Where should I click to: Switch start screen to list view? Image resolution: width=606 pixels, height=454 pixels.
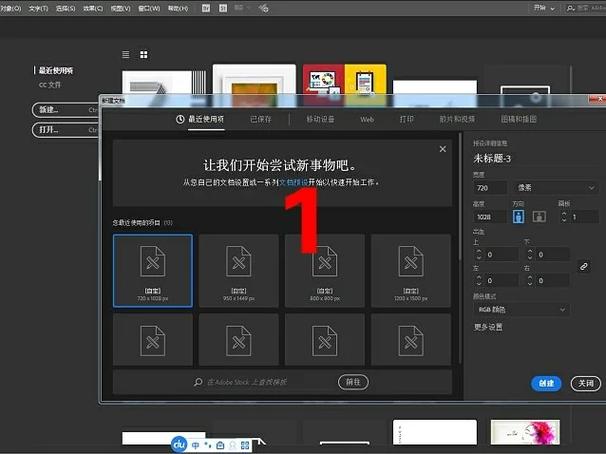point(126,54)
